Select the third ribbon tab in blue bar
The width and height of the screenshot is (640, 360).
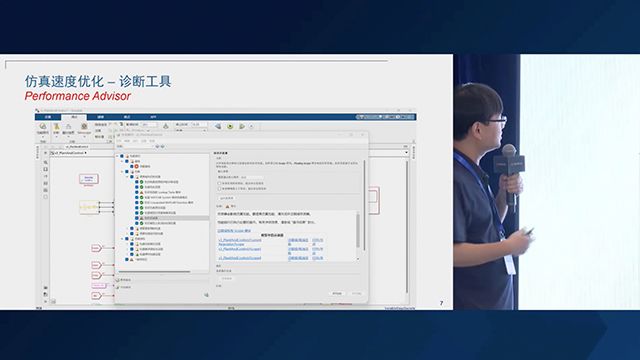pos(100,117)
